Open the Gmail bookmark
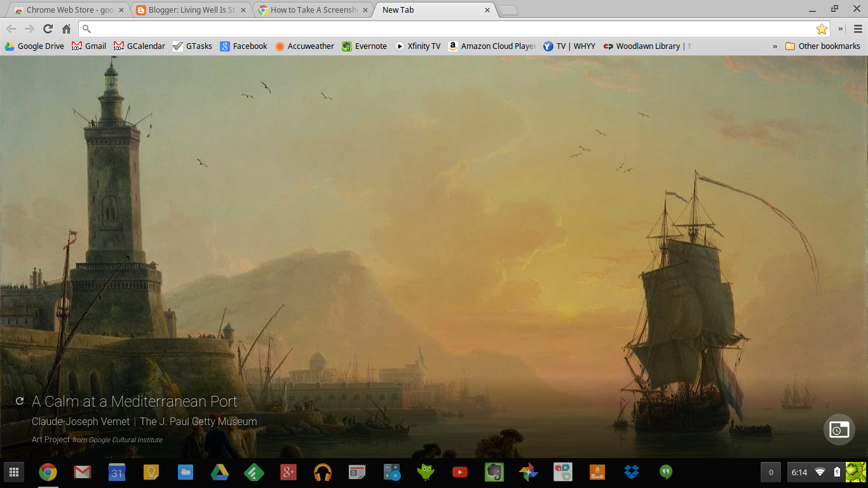Viewport: 868px width, 488px height. [89, 46]
